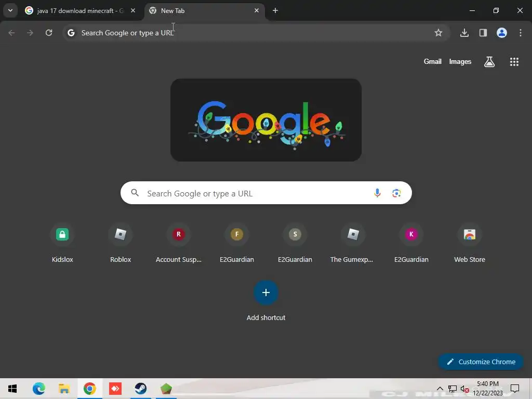Open the Google apps grid
This screenshot has width=532, height=399.
514,62
